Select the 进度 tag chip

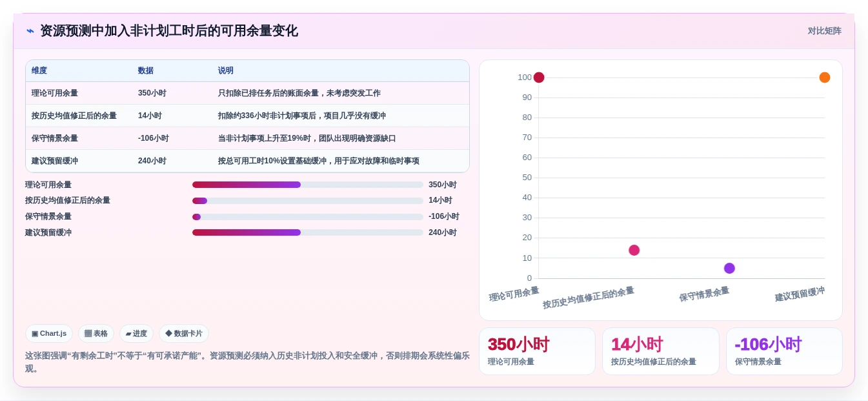(136, 334)
